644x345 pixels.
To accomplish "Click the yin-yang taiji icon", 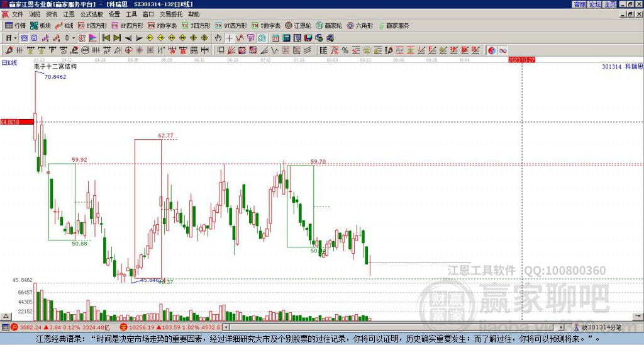I will click(x=492, y=50).
